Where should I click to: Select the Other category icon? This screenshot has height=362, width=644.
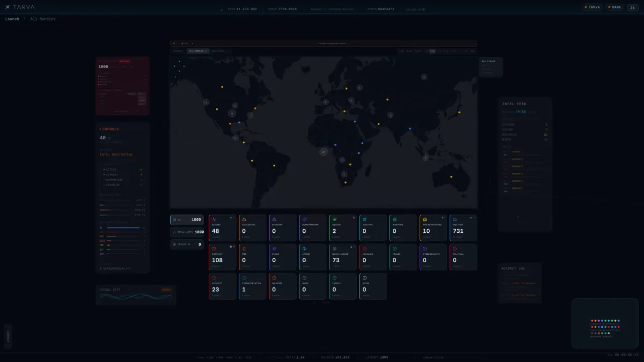(x=364, y=278)
